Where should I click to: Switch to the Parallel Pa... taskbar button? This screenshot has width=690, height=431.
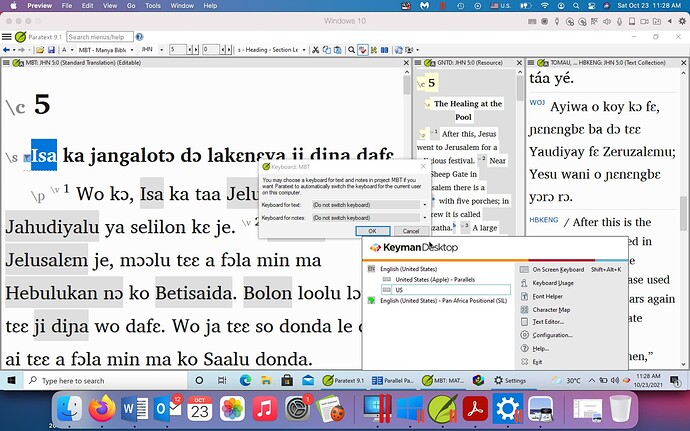[x=393, y=380]
